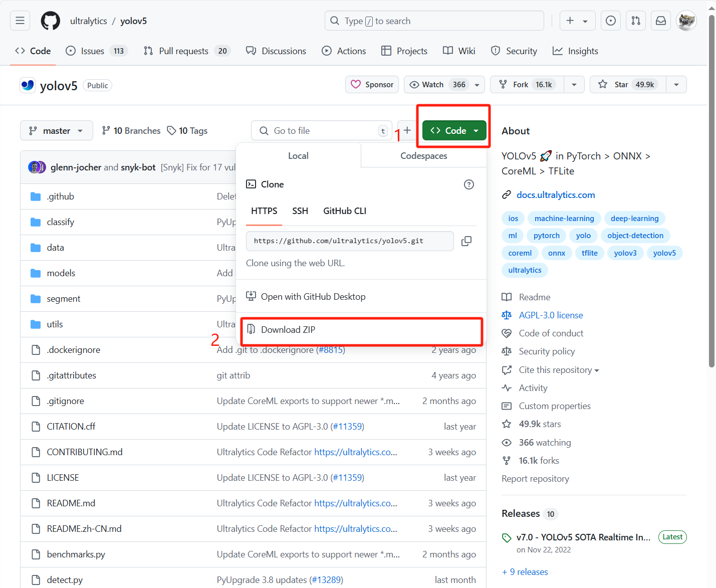Open the models folder
Screen dimensions: 716x588
click(61, 273)
